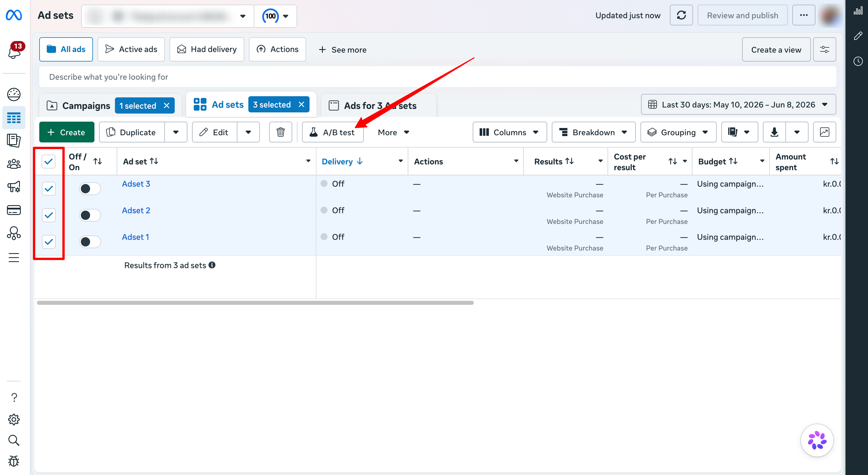The height and width of the screenshot is (475, 868).
Task: Open Campaigns table icon in sidebar
Action: coord(14,118)
